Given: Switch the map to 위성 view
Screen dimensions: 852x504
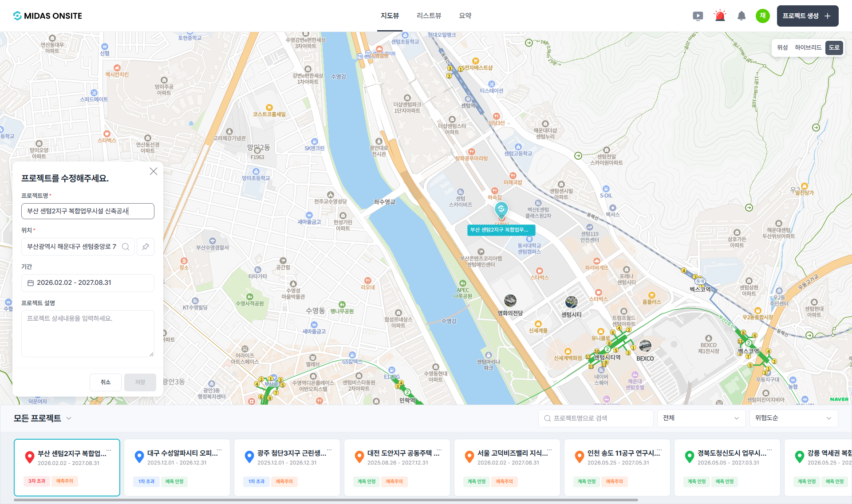Looking at the screenshot, I should tap(782, 47).
